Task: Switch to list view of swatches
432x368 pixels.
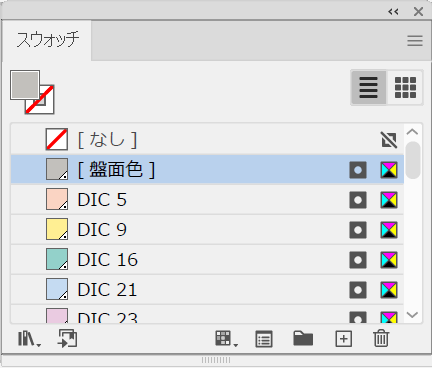Action: (369, 88)
